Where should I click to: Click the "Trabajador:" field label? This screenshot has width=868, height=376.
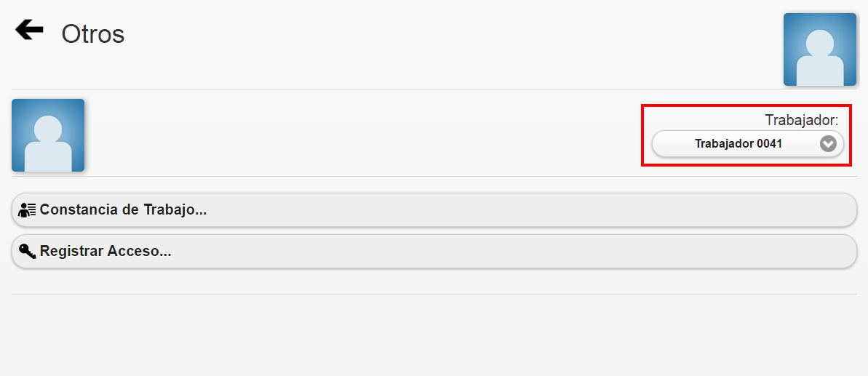801,120
